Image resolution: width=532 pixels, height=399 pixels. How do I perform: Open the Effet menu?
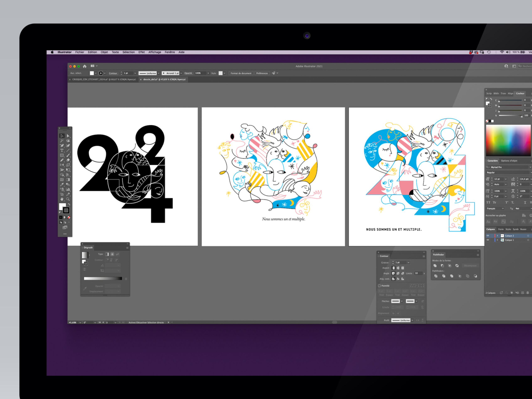142,52
